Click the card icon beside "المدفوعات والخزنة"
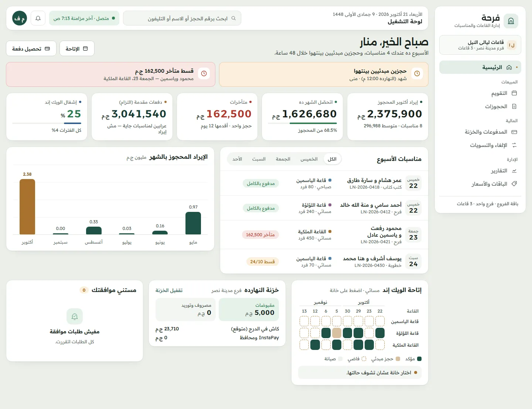The image size is (532, 409). (x=514, y=132)
